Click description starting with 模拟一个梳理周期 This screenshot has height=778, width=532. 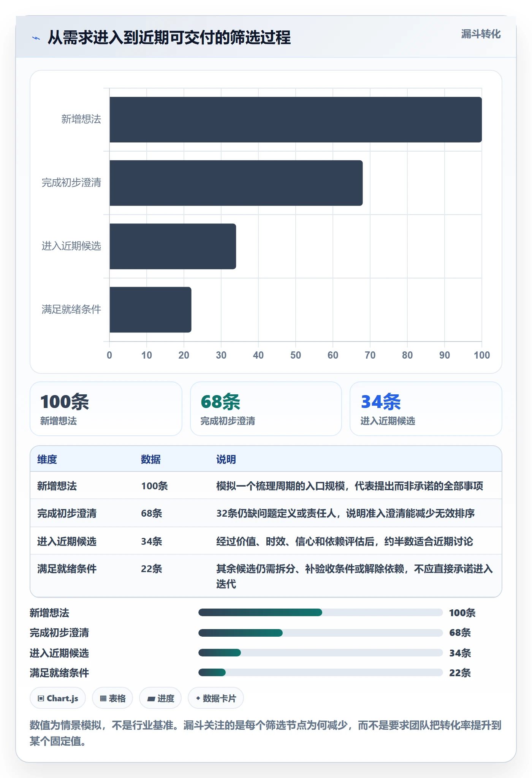pos(350,486)
